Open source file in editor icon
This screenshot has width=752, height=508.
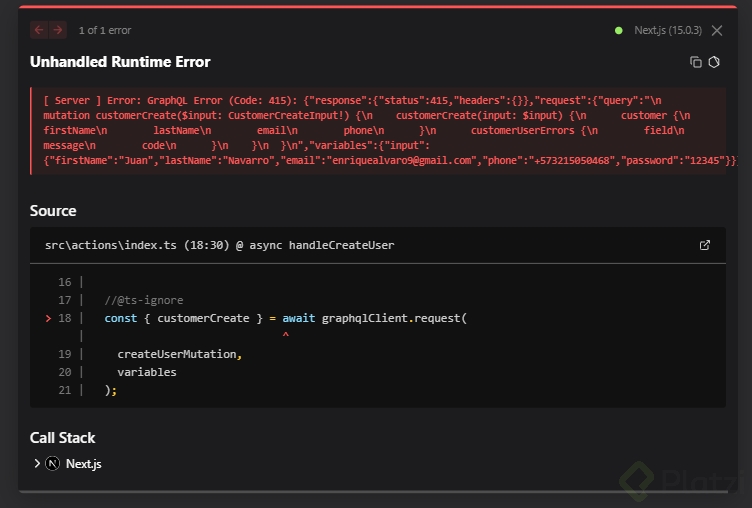click(705, 245)
